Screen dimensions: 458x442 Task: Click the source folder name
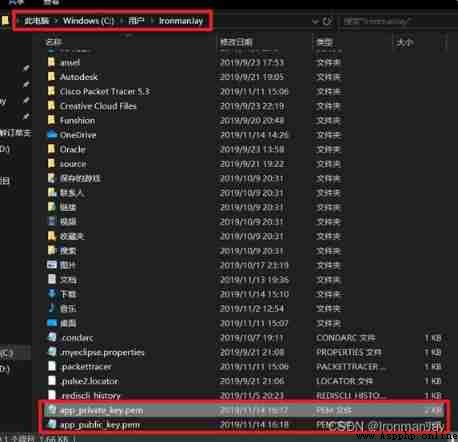pos(73,164)
